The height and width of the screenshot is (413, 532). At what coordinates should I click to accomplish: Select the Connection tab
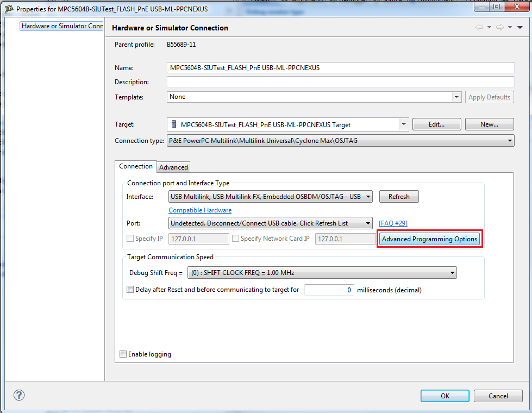tap(136, 166)
